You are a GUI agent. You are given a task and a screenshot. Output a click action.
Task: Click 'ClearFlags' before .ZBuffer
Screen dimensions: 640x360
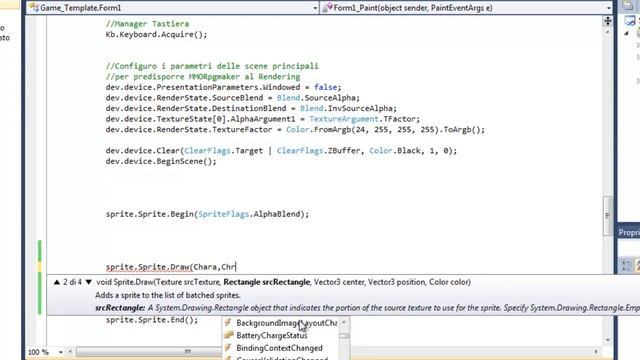click(x=300, y=151)
